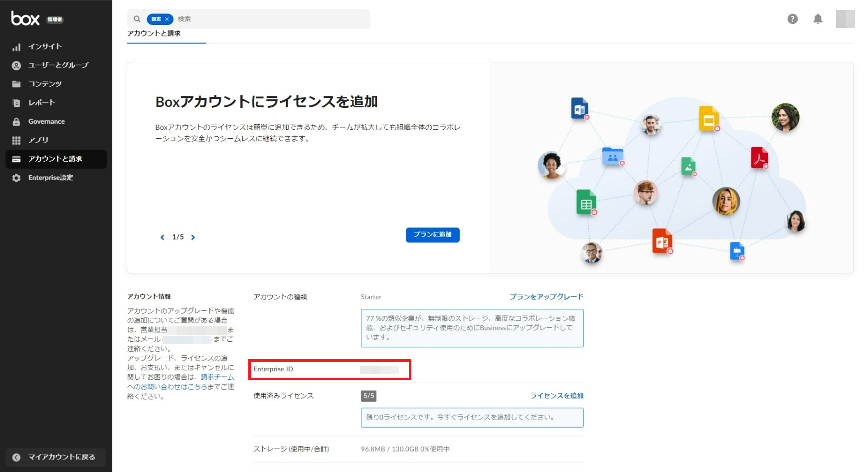Remove the 設定 search filter chip
The height and width of the screenshot is (472, 868).
(167, 19)
